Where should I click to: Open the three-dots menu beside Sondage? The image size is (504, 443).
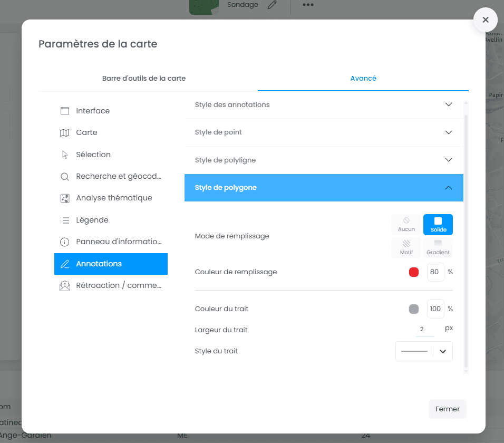pos(307,5)
